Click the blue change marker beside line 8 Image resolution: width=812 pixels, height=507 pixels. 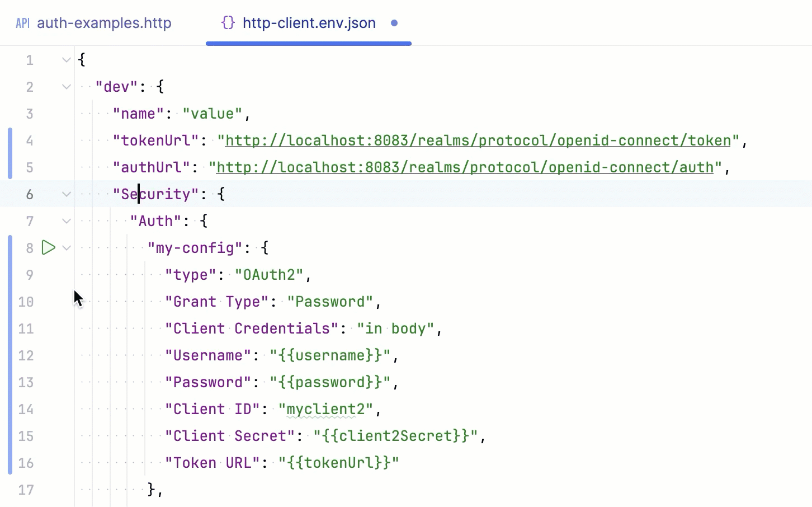click(x=9, y=247)
